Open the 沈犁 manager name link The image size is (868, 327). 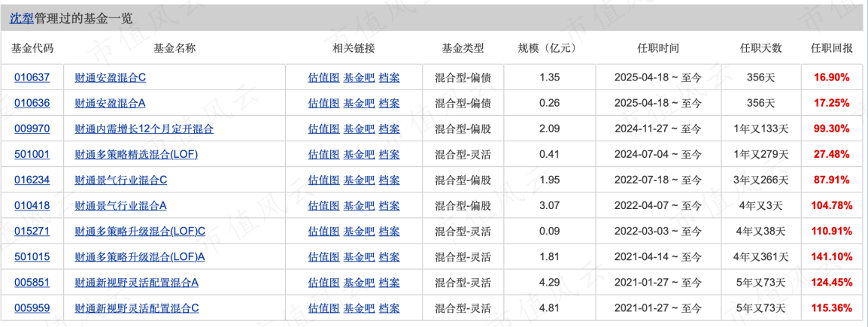[x=22, y=19]
